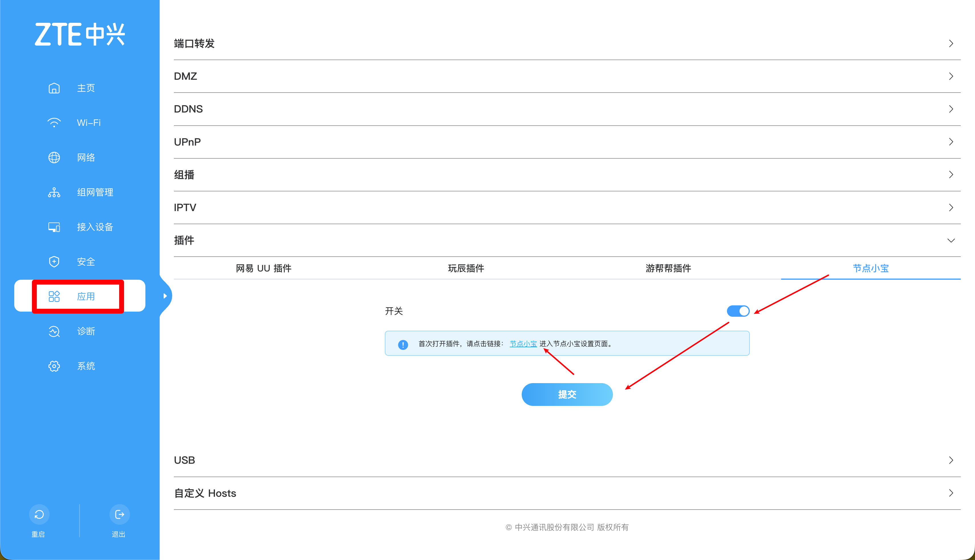Switch to the 游帮帮插件 tab
The height and width of the screenshot is (560, 975).
(668, 268)
